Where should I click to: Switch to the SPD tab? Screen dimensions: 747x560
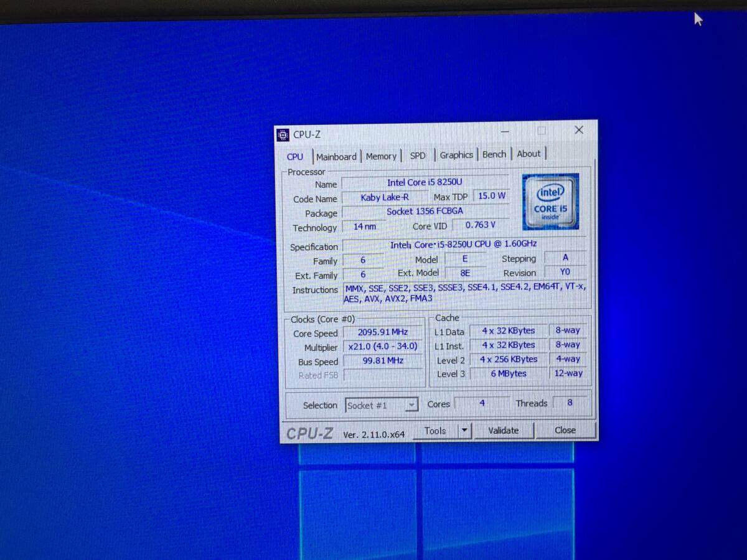418,156
